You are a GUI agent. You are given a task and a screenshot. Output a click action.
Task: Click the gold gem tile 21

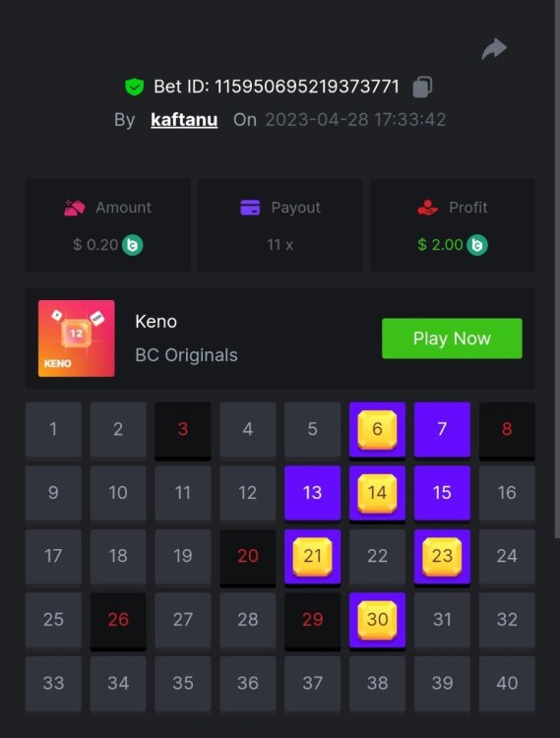click(312, 556)
